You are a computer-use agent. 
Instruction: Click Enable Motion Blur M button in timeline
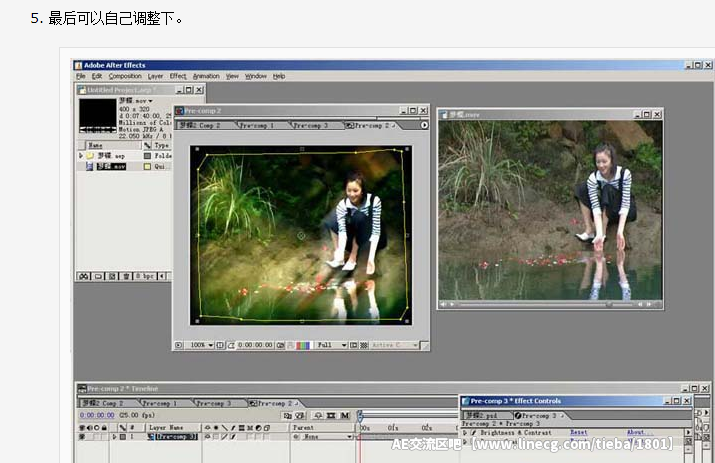pos(345,416)
